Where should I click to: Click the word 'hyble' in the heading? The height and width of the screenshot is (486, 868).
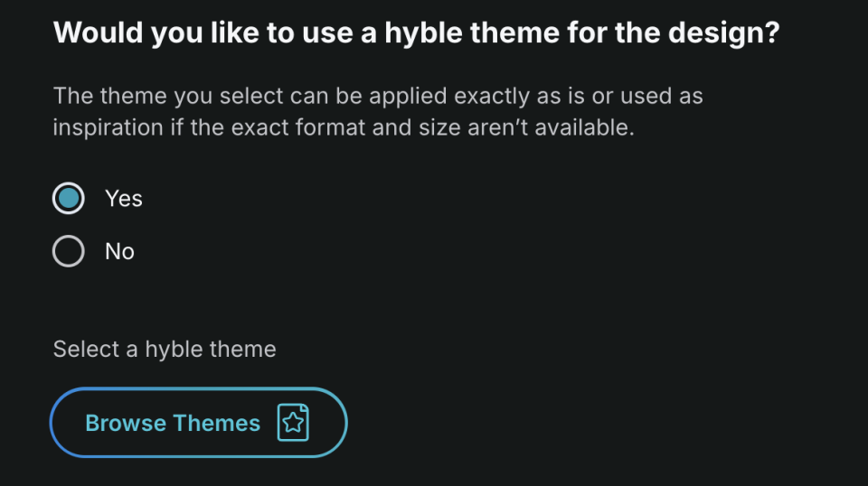tap(424, 34)
